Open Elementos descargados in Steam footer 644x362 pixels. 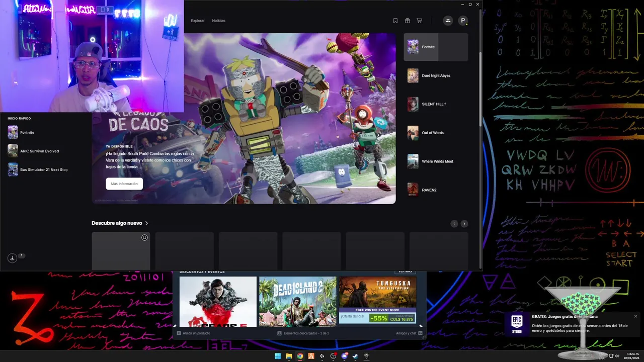306,333
